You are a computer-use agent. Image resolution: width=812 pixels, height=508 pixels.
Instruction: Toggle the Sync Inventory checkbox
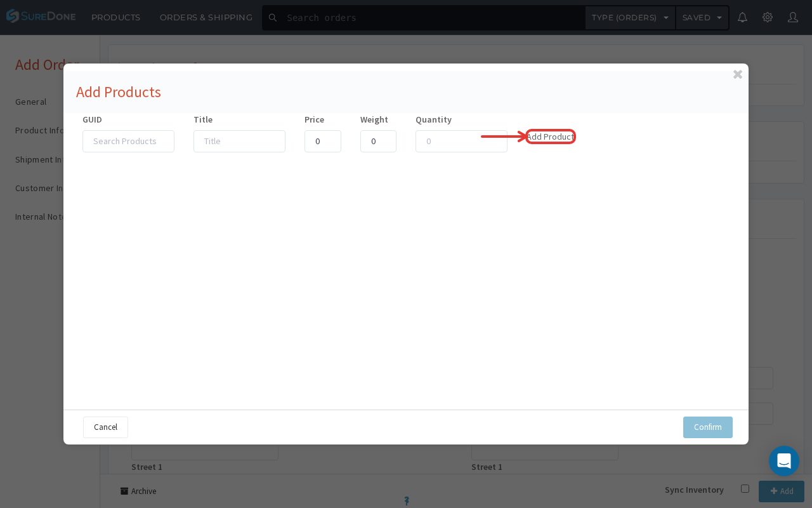tap(745, 488)
